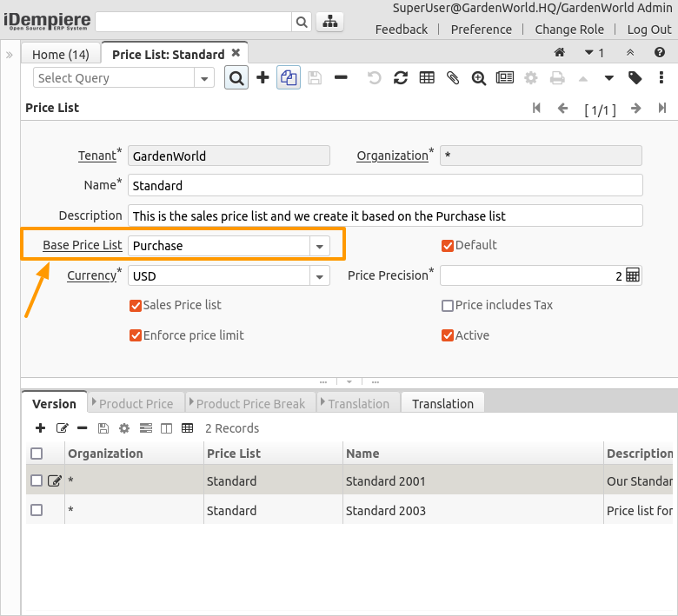
Task: Enable the Price includes Tax checkbox
Action: click(448, 306)
